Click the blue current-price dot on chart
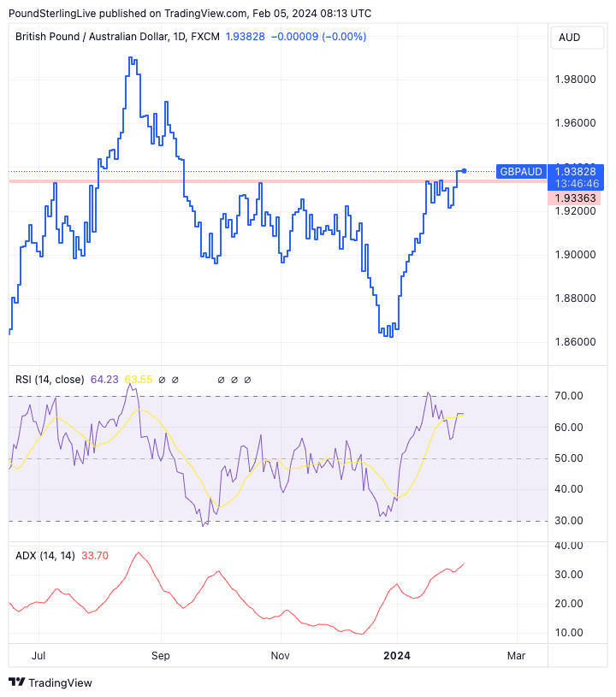This screenshot has width=616, height=697. 464,170
